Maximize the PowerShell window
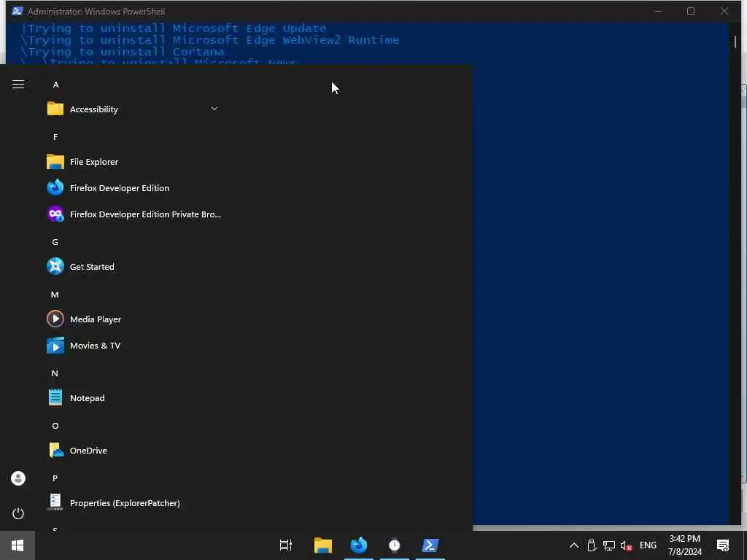The height and width of the screenshot is (560, 747). tap(691, 11)
